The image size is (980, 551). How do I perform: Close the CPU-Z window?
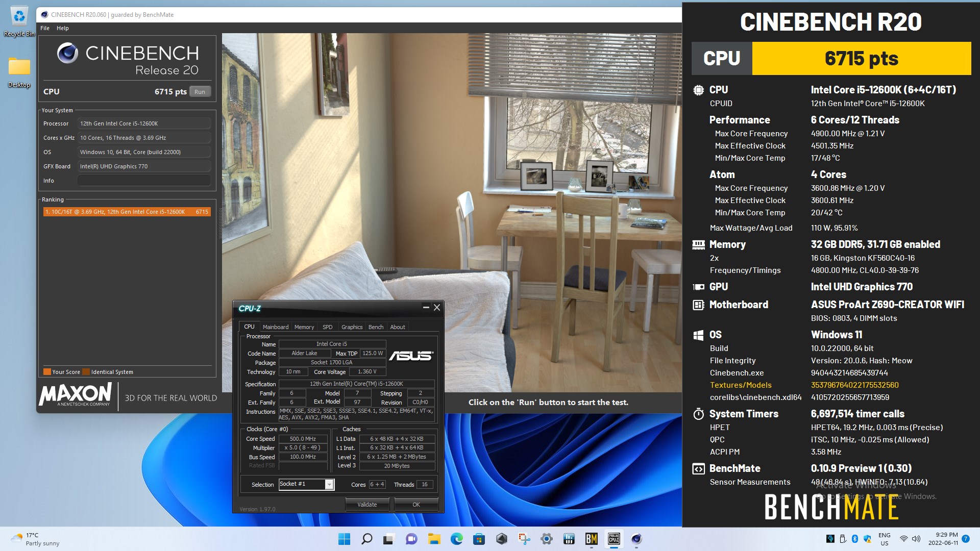[x=437, y=308]
